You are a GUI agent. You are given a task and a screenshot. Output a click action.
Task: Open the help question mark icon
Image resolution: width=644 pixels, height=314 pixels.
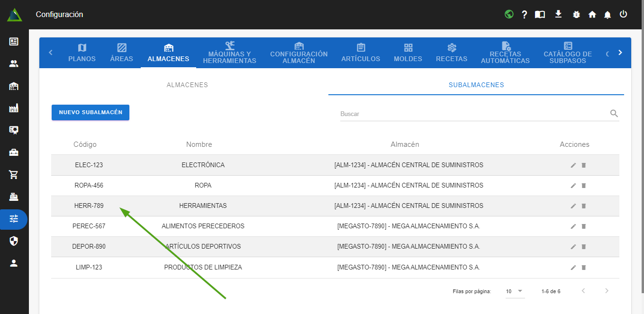(525, 15)
